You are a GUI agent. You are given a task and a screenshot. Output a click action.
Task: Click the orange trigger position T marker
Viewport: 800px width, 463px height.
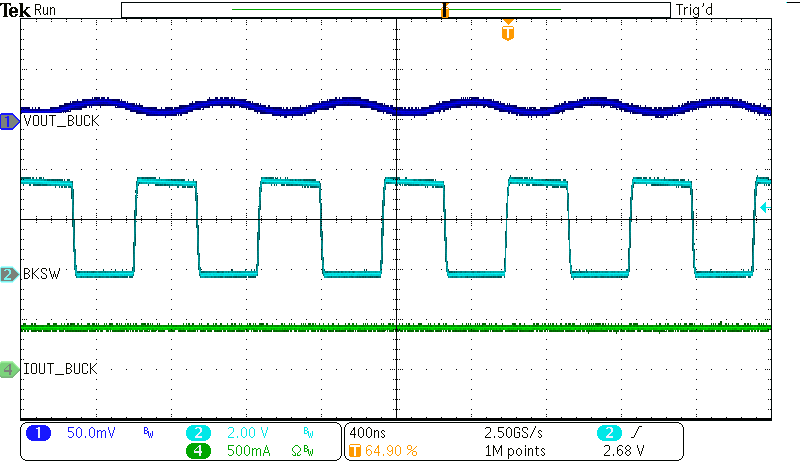click(x=508, y=33)
